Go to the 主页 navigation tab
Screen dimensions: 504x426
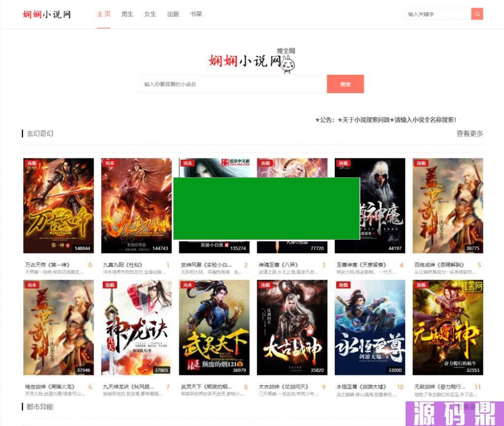(x=103, y=14)
